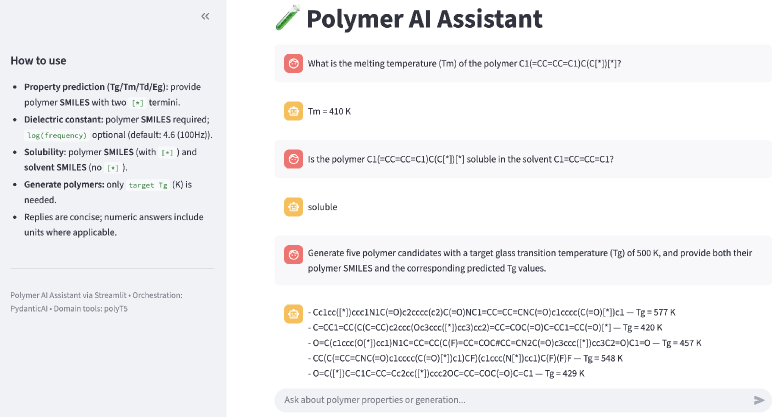Click the assistant avatar beside the generated SMILES list
The width and height of the screenshot is (777, 417).
293,313
